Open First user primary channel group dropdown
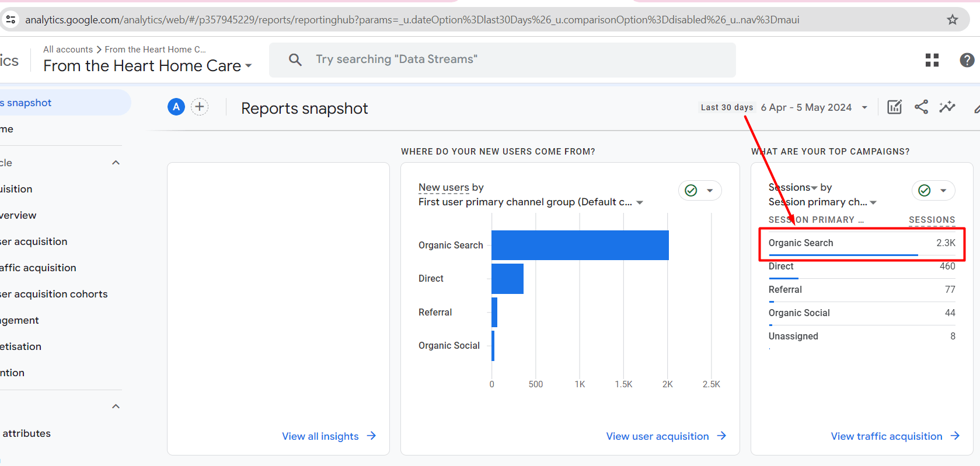980x466 pixels. tap(640, 202)
